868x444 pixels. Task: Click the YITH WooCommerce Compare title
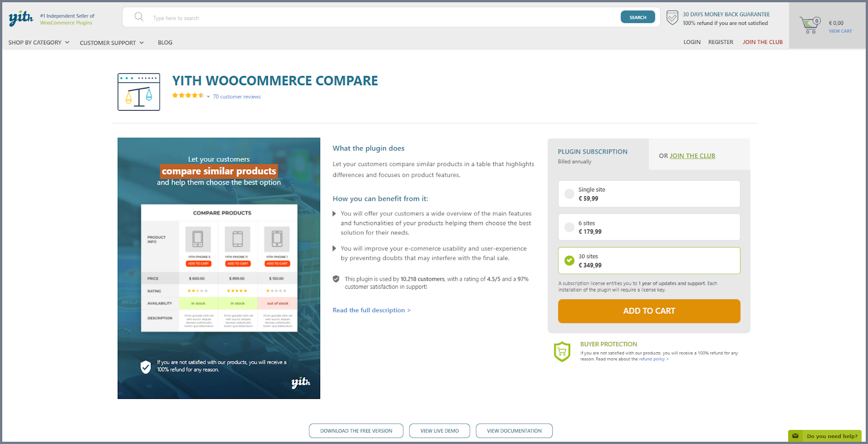[275, 80]
